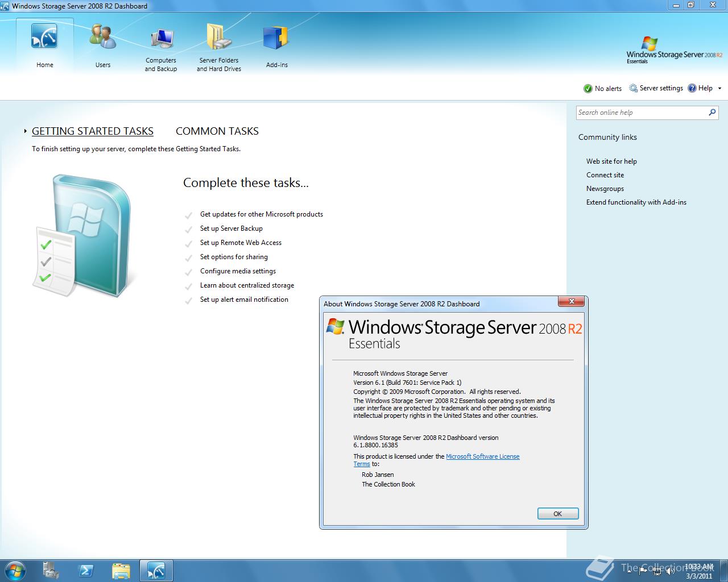This screenshot has height=582, width=728.
Task: Click 'The Collection Book' licensee text in dialog
Action: pos(388,484)
